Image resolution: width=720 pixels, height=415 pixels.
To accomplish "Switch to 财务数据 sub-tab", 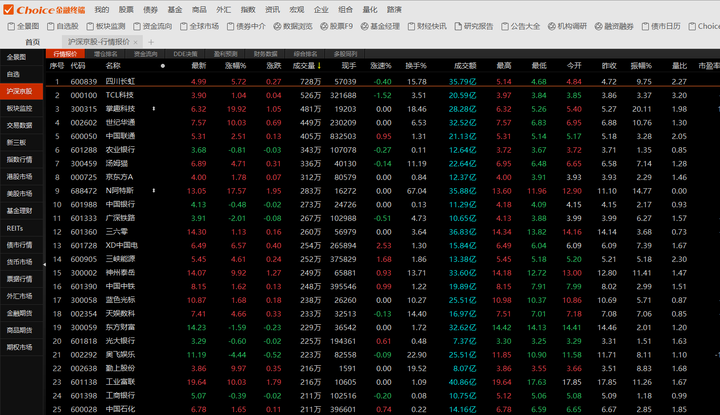I will pyautogui.click(x=265, y=54).
